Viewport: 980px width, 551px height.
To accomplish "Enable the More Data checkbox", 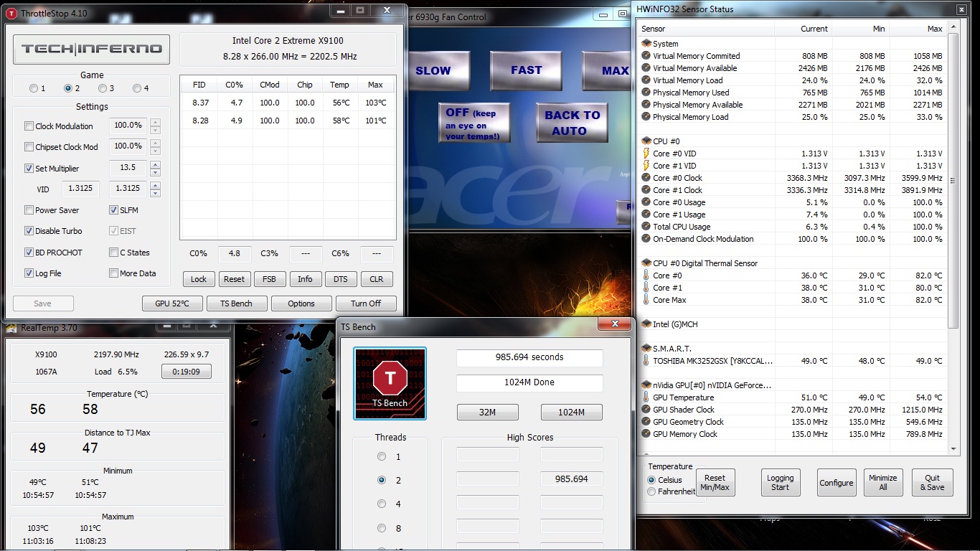I will coord(114,273).
